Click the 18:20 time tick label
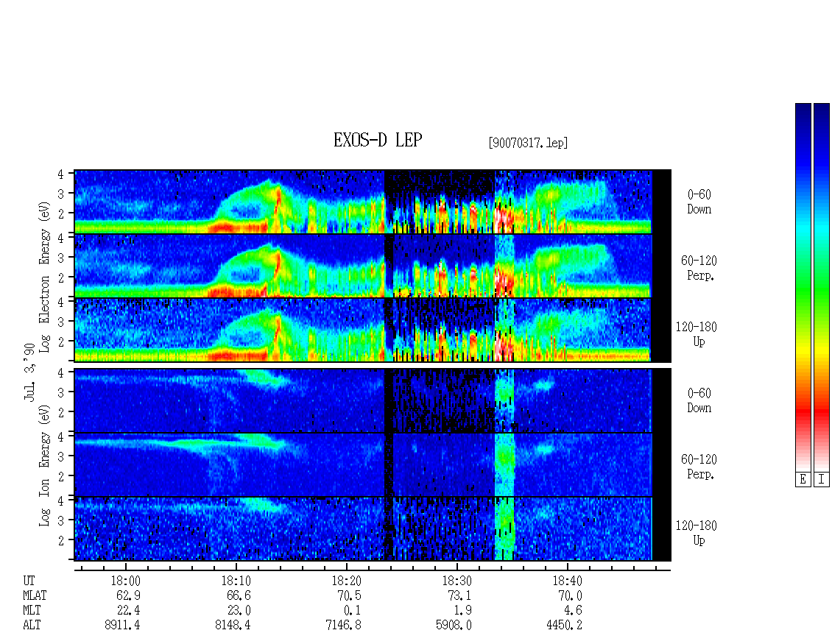Image resolution: width=832 pixels, height=644 pixels. tap(347, 581)
